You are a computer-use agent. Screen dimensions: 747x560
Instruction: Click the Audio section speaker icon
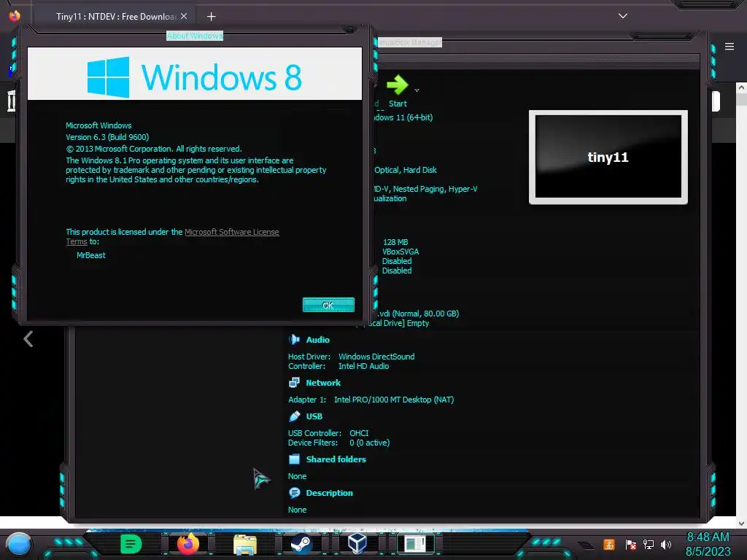click(x=294, y=340)
